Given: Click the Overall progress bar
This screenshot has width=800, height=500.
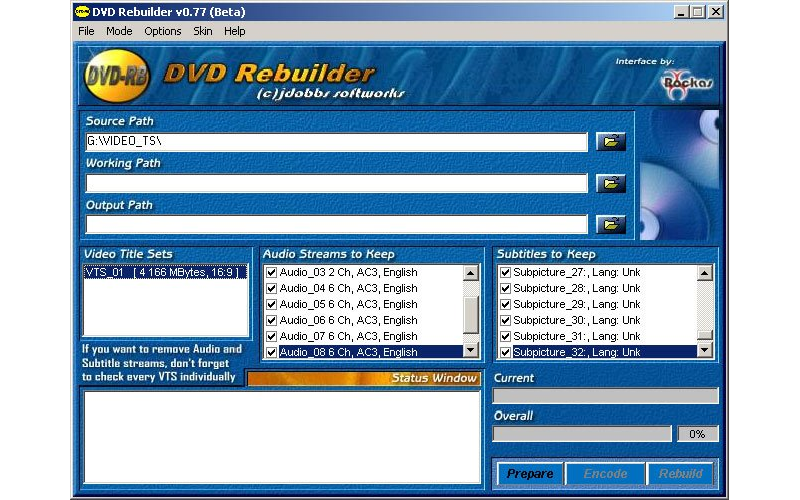Looking at the screenshot, I should (x=582, y=434).
